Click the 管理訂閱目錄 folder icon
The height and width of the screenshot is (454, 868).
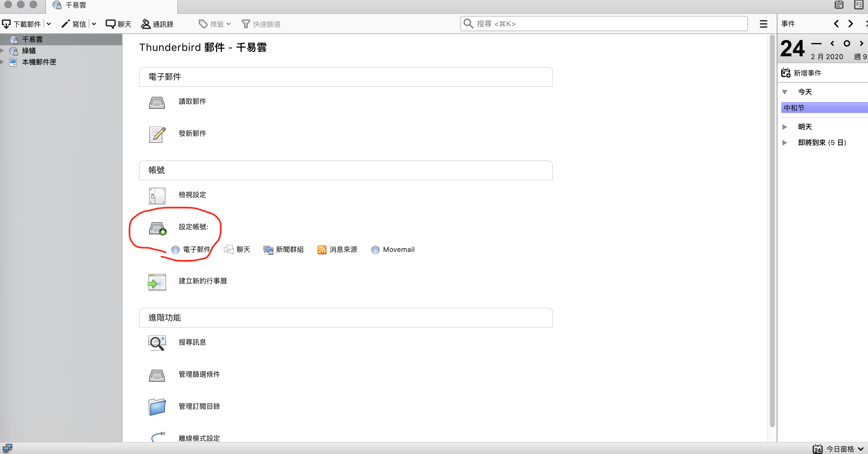point(157,407)
